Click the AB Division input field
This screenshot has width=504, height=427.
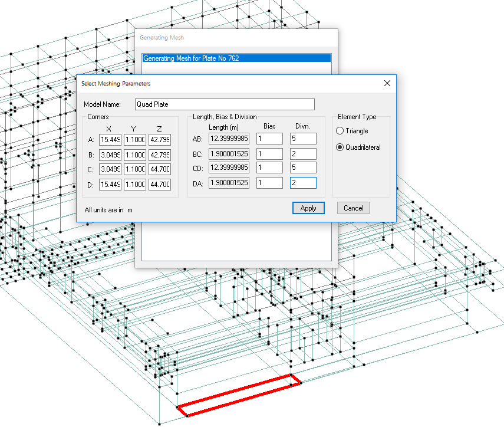(x=303, y=139)
